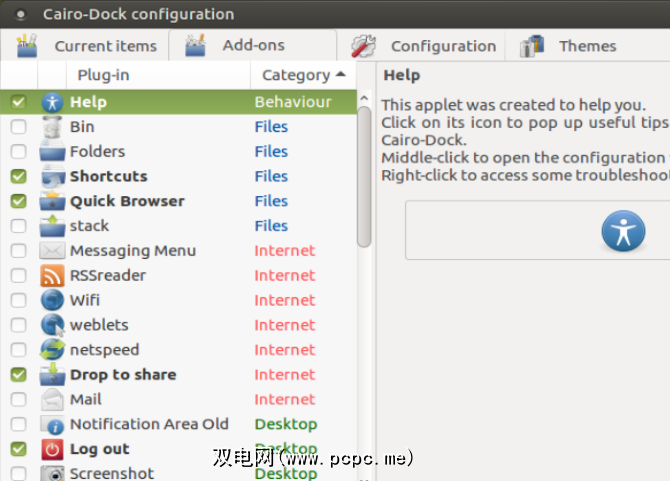
Task: Select the Notification Area Old row
Action: 149,424
